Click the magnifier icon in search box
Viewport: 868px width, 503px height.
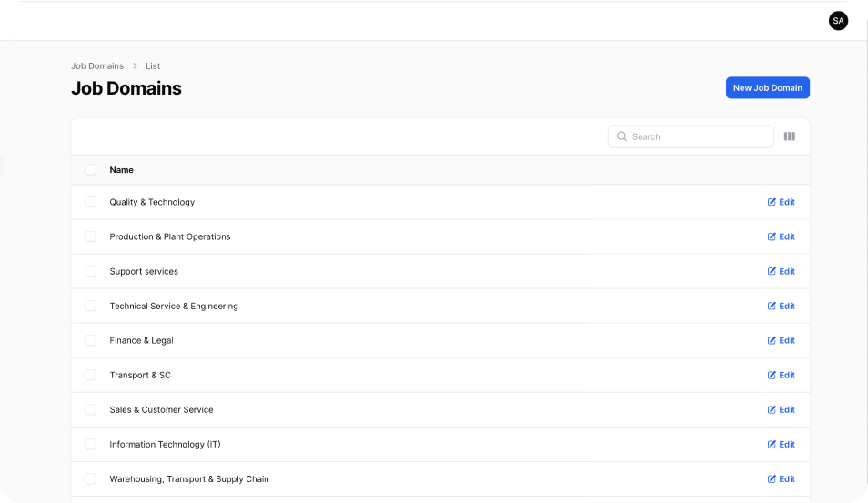pos(621,136)
